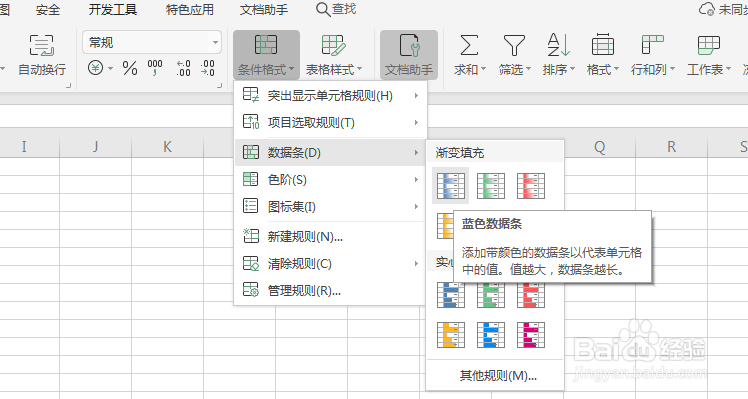Expand currency symbol dropdown arrow
Viewport: 748px width, 399px height.
click(x=110, y=69)
